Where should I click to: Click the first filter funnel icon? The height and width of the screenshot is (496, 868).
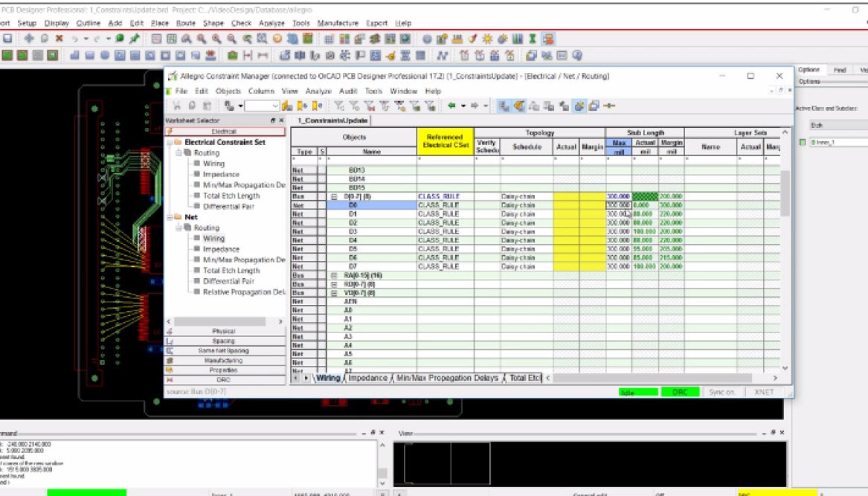point(339,106)
